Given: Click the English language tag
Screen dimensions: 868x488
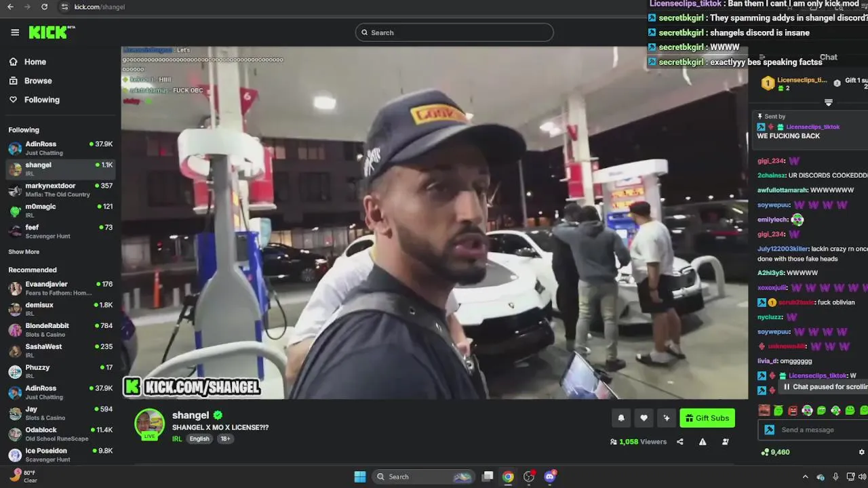Looking at the screenshot, I should coord(199,439).
